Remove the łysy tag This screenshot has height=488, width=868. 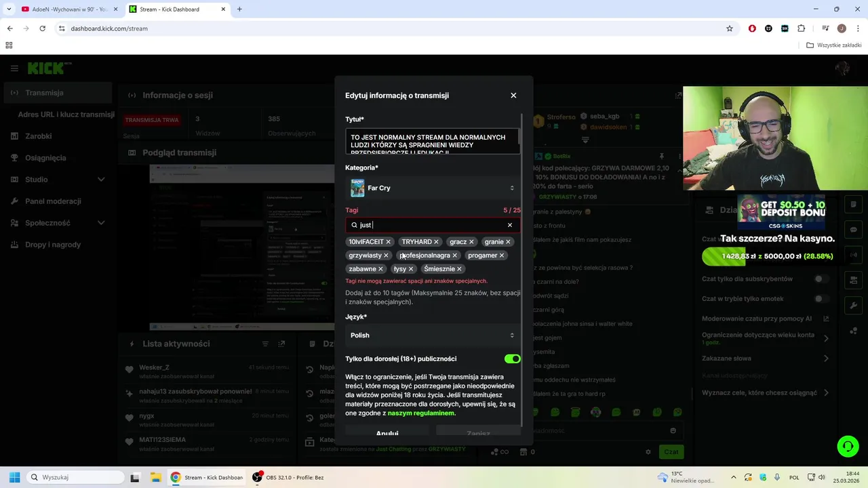click(411, 269)
